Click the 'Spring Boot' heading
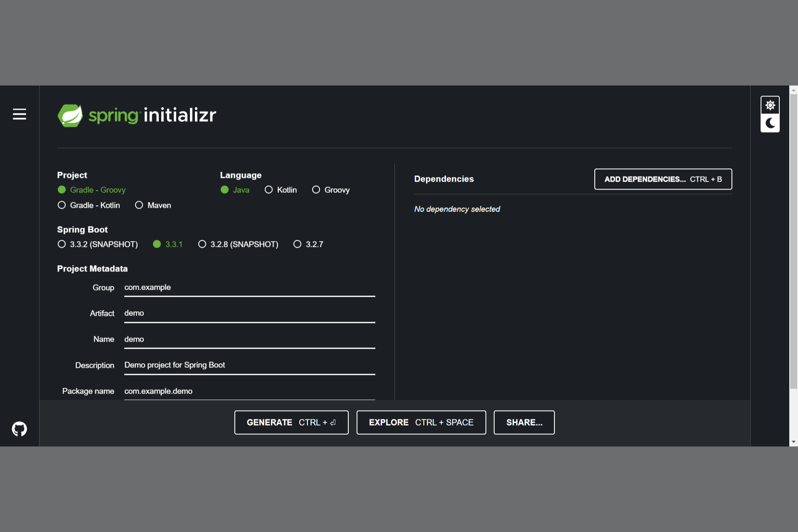The height and width of the screenshot is (532, 798). pyautogui.click(x=82, y=229)
